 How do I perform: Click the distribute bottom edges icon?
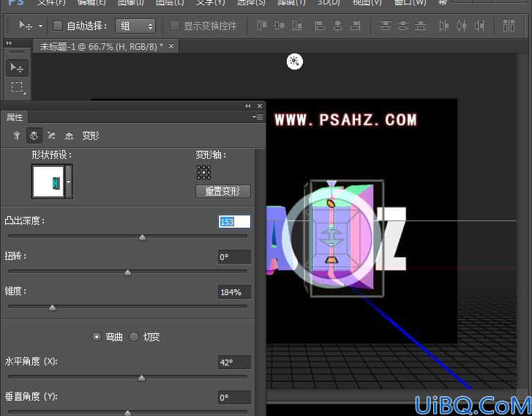pyautogui.click(x=421, y=26)
